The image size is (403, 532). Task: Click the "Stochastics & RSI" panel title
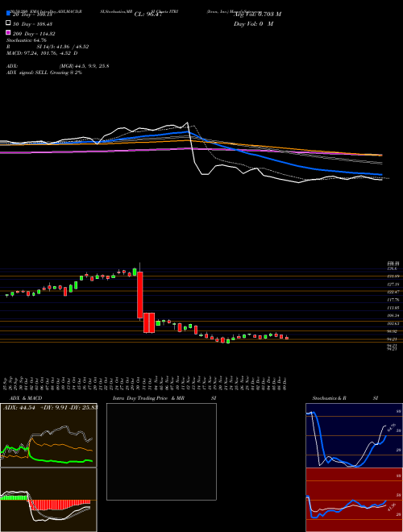point(345,398)
